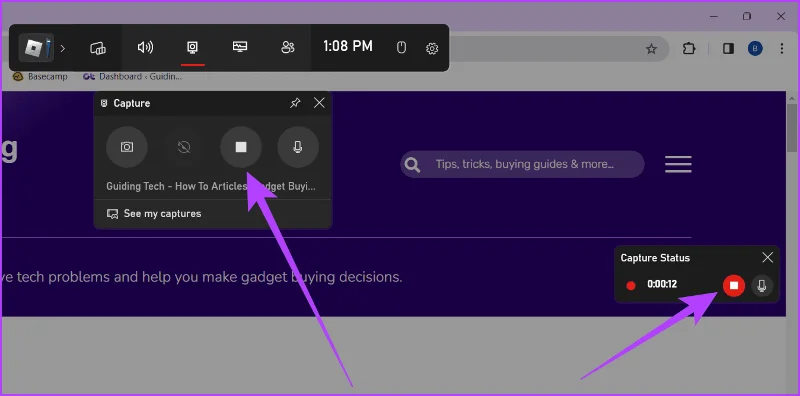This screenshot has width=800, height=396.
Task: Open the Performance widget in Game Bar
Action: click(x=240, y=47)
